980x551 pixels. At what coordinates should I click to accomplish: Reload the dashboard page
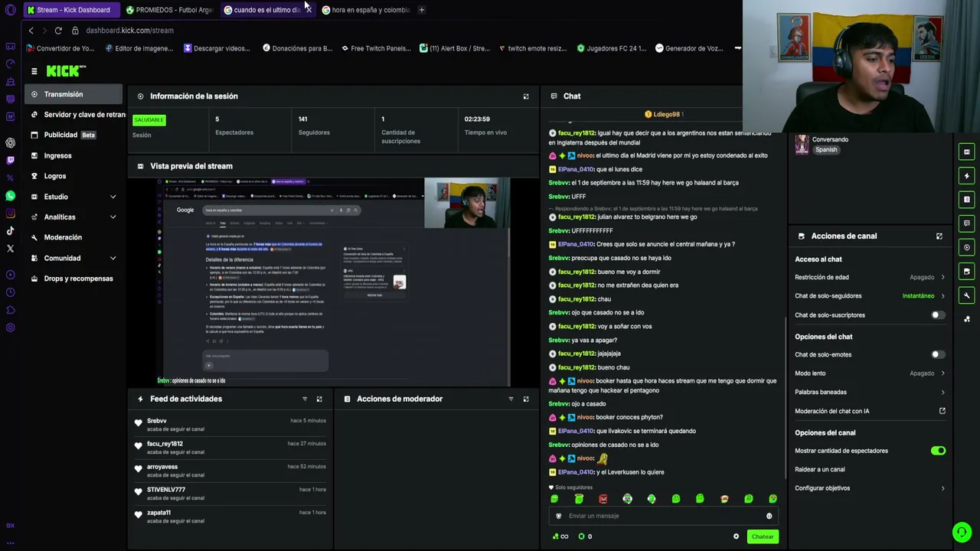pos(58,31)
